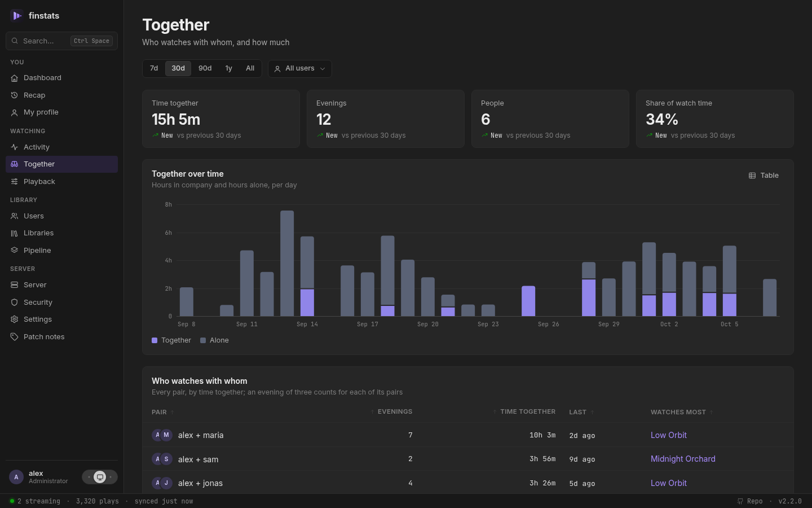This screenshot has width=812, height=508.
Task: Select the 7d time range tab
Action: click(154, 68)
